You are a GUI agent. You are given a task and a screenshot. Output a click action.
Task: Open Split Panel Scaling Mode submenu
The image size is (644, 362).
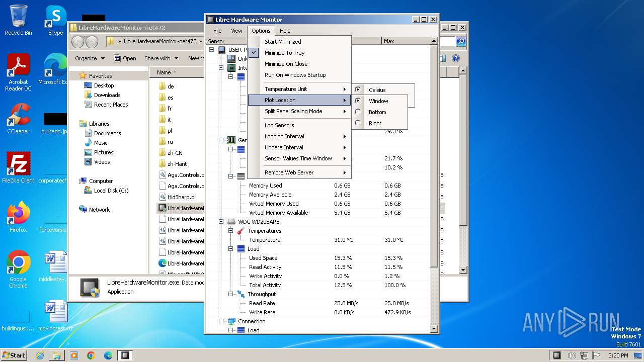click(299, 111)
